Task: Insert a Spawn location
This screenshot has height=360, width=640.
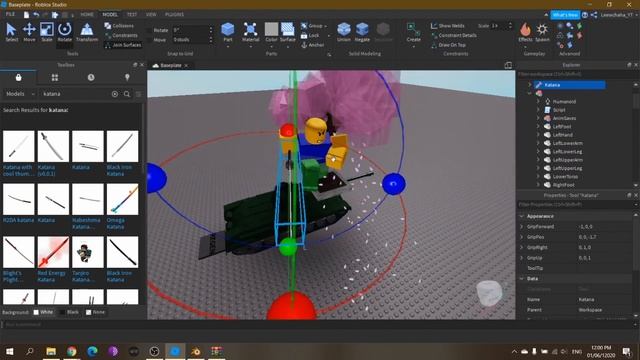Action: (x=542, y=32)
